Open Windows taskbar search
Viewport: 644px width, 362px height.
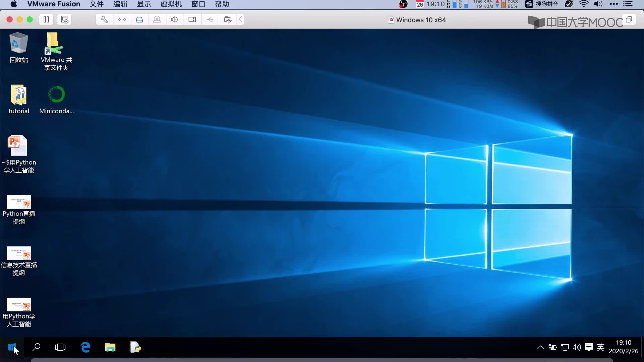tap(36, 347)
